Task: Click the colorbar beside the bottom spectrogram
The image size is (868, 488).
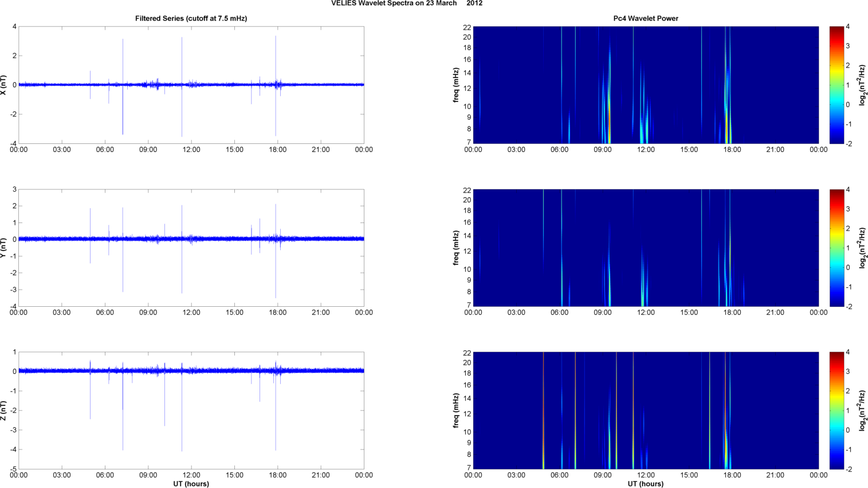Action: pos(836,411)
